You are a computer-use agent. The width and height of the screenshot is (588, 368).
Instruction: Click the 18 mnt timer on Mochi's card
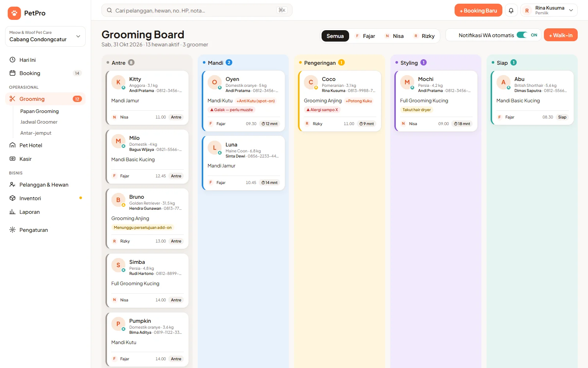tap(462, 124)
